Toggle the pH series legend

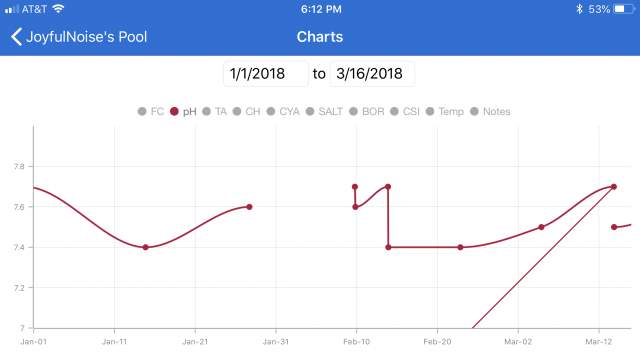[x=183, y=111]
